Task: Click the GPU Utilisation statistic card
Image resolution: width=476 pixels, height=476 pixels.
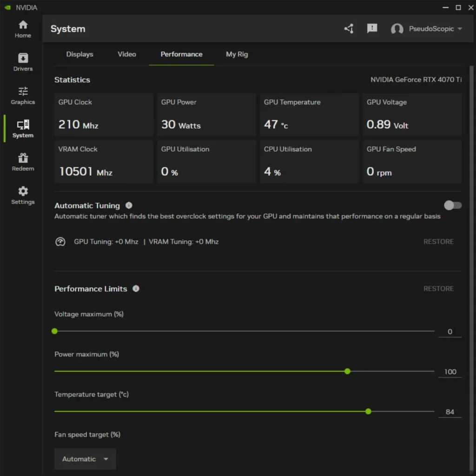Action: tap(207, 162)
